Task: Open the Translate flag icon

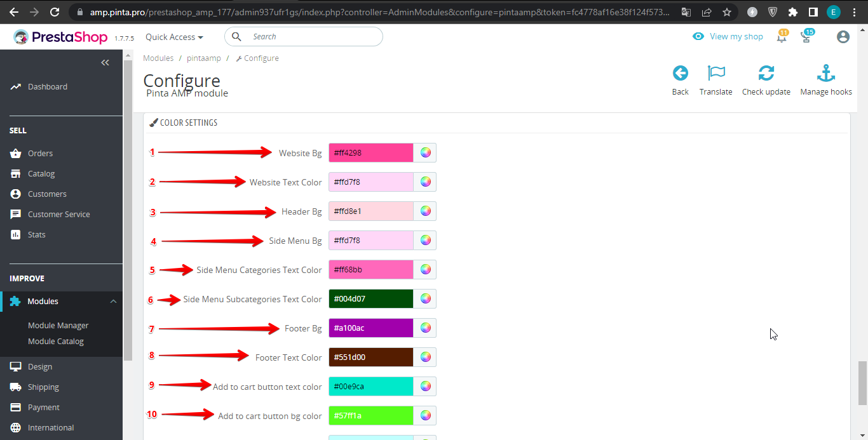Action: 715,74
